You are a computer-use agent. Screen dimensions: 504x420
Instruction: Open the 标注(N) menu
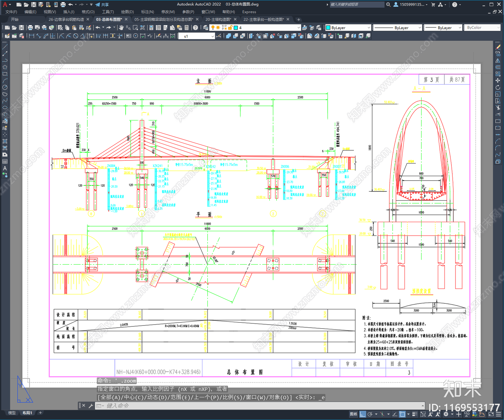click(147, 12)
